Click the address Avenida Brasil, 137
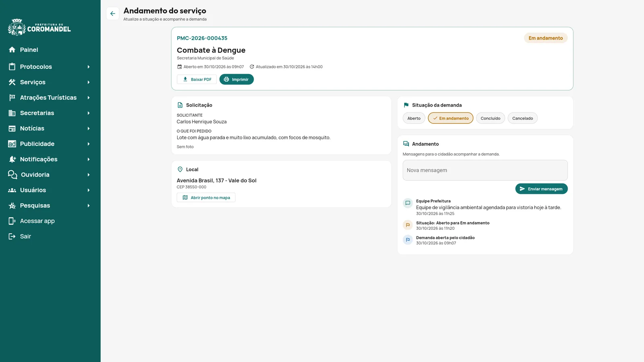644x362 pixels. click(x=217, y=181)
